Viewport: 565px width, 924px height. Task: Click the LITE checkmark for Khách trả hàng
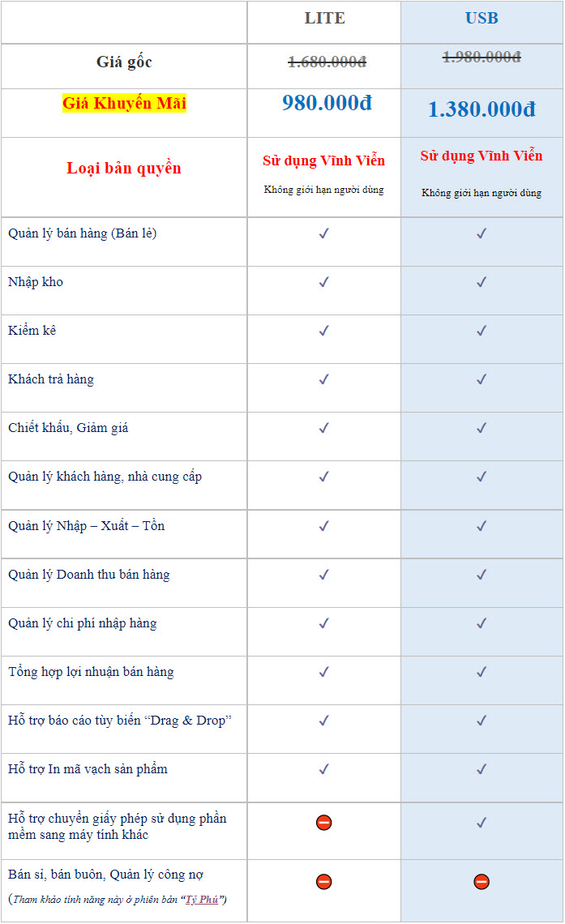(324, 379)
